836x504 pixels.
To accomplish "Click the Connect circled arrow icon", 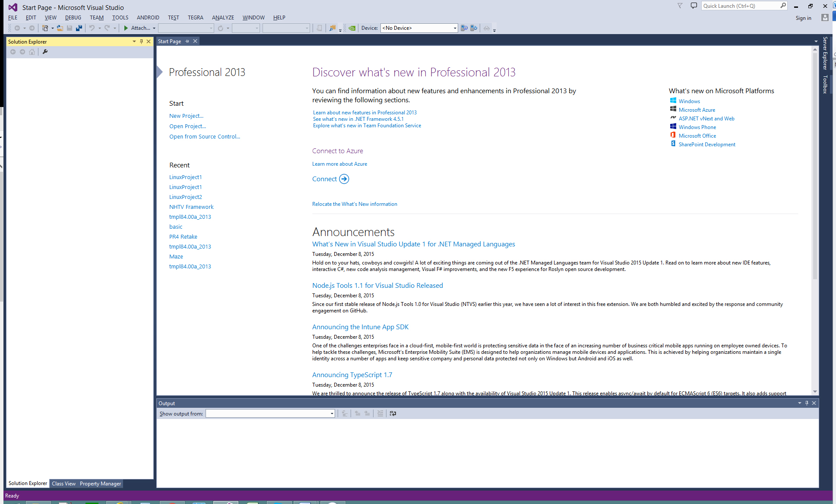I will [344, 179].
